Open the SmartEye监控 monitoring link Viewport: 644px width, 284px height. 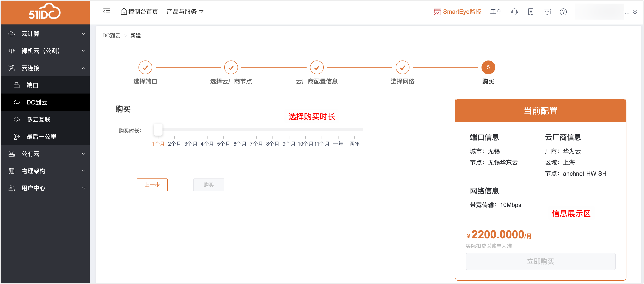[x=457, y=12]
